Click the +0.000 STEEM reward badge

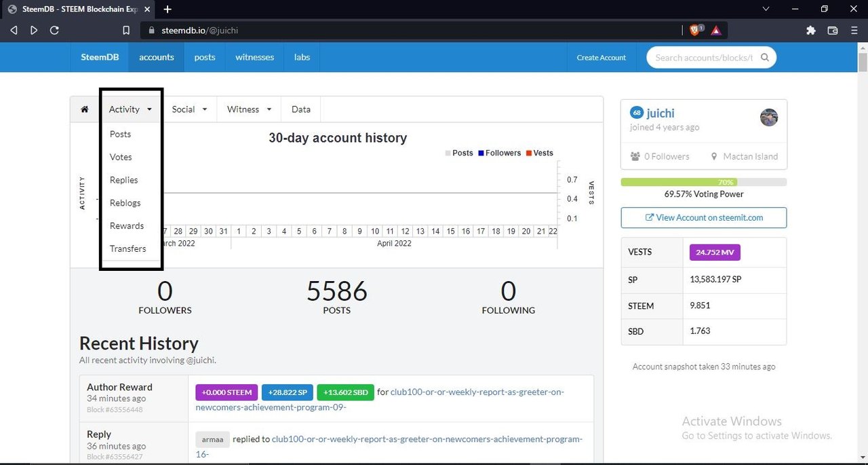(x=226, y=392)
